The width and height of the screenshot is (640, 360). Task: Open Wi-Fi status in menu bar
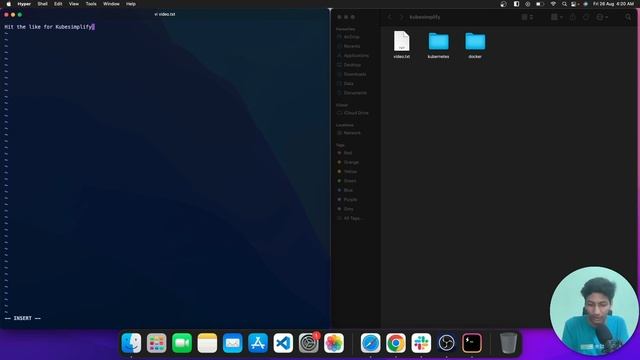click(553, 4)
